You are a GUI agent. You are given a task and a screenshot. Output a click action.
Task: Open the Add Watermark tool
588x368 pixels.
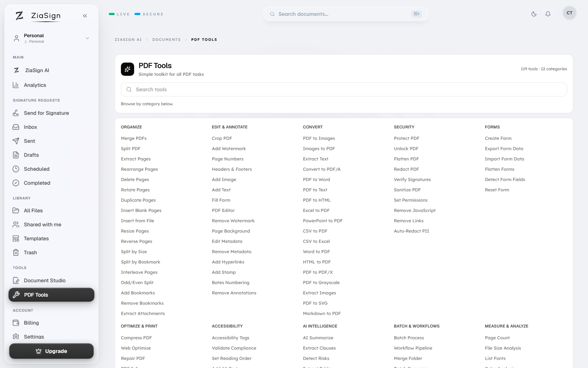point(229,149)
